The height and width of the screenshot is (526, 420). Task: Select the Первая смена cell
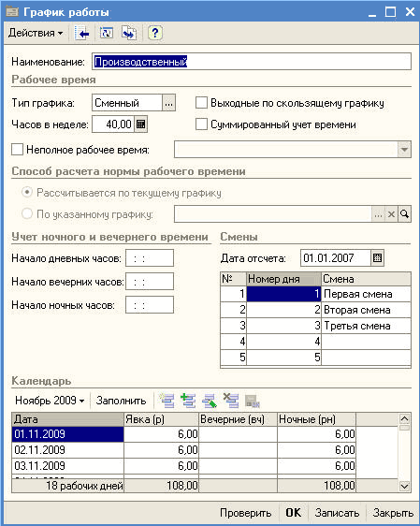pyautogui.click(x=366, y=294)
